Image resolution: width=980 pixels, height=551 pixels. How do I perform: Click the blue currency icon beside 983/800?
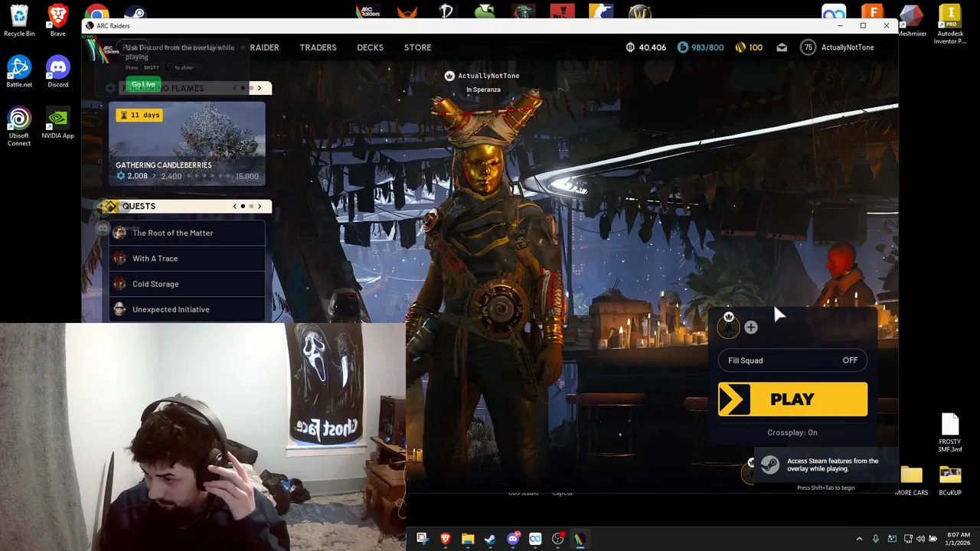(x=683, y=47)
